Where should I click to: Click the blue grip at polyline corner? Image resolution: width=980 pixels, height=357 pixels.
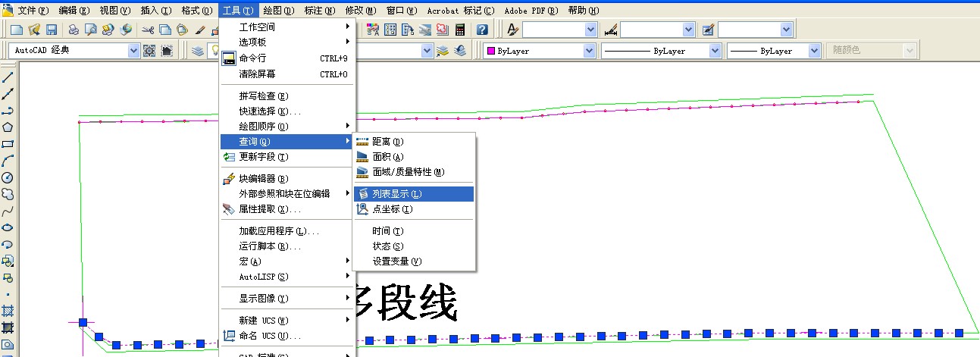83,322
